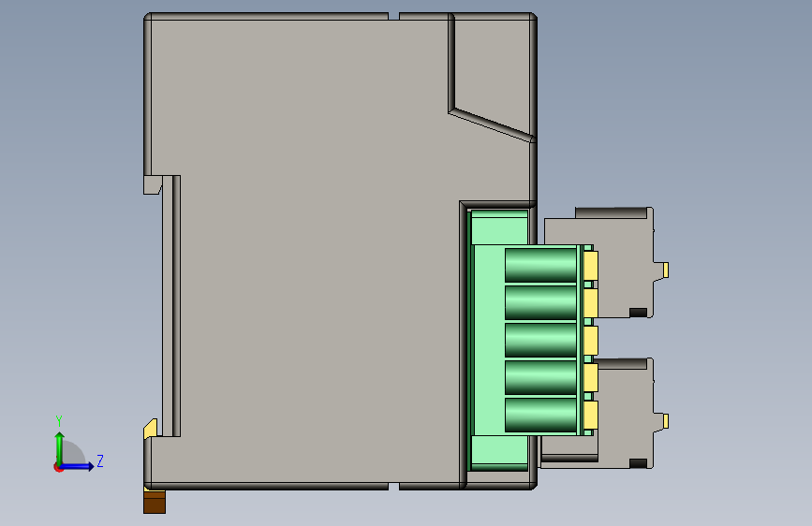Select the second green terminal cylinder from top

540,302
